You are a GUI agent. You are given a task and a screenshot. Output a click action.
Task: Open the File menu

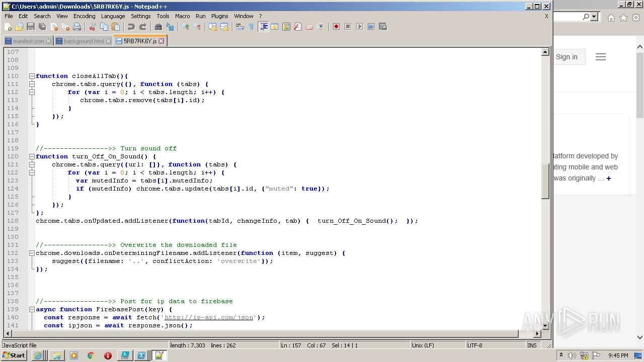coord(9,16)
